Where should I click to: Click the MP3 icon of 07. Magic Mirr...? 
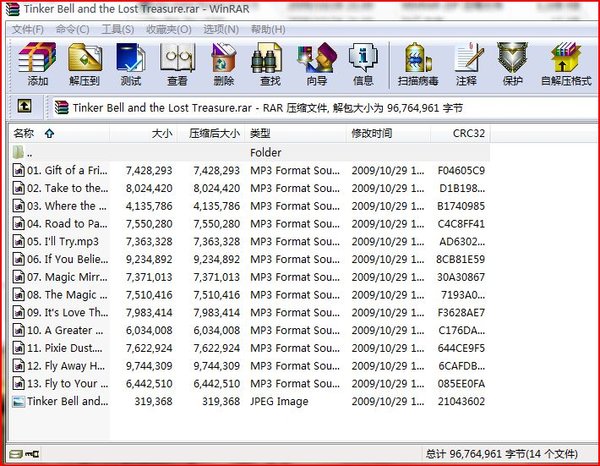pyautogui.click(x=18, y=277)
